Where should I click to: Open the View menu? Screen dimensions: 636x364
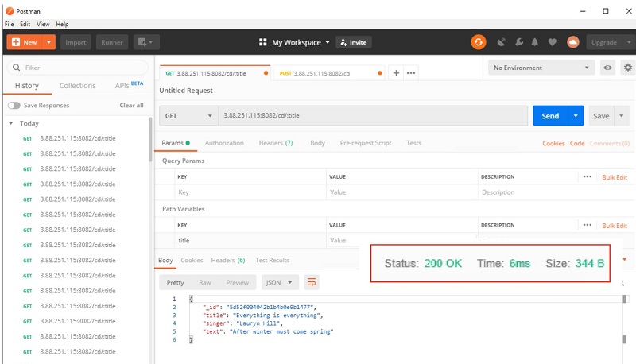tap(43, 24)
